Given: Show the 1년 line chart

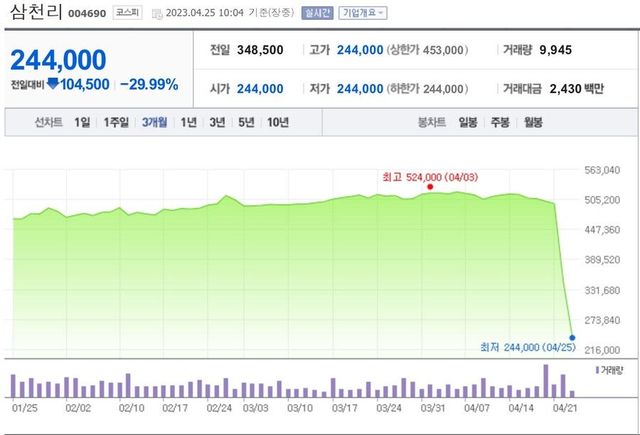Looking at the screenshot, I should [188, 123].
